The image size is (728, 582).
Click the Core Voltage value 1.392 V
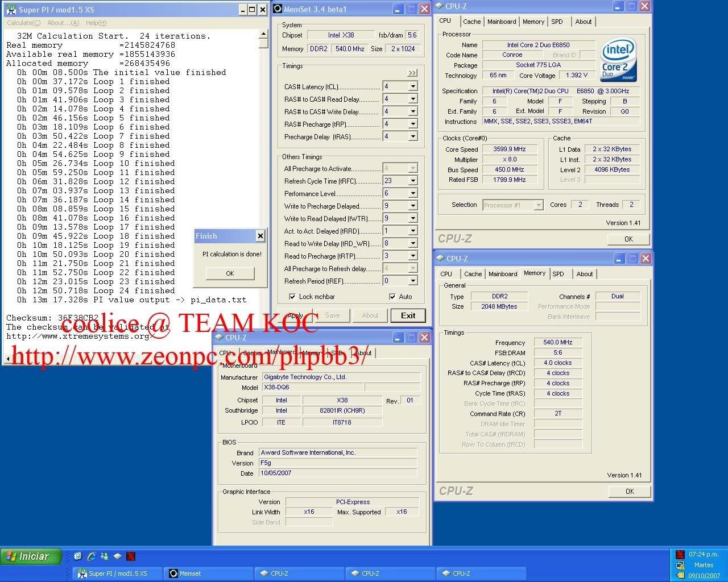pyautogui.click(x=577, y=76)
